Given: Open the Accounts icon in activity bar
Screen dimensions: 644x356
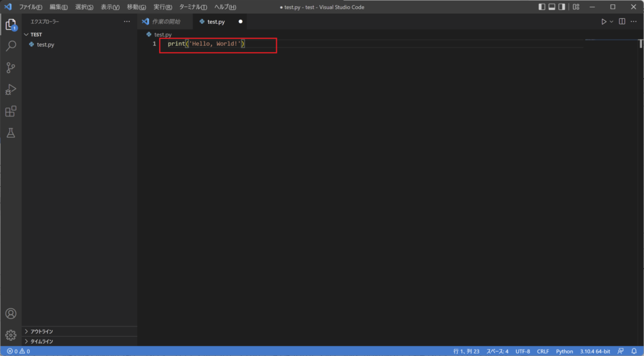Looking at the screenshot, I should click(11, 313).
